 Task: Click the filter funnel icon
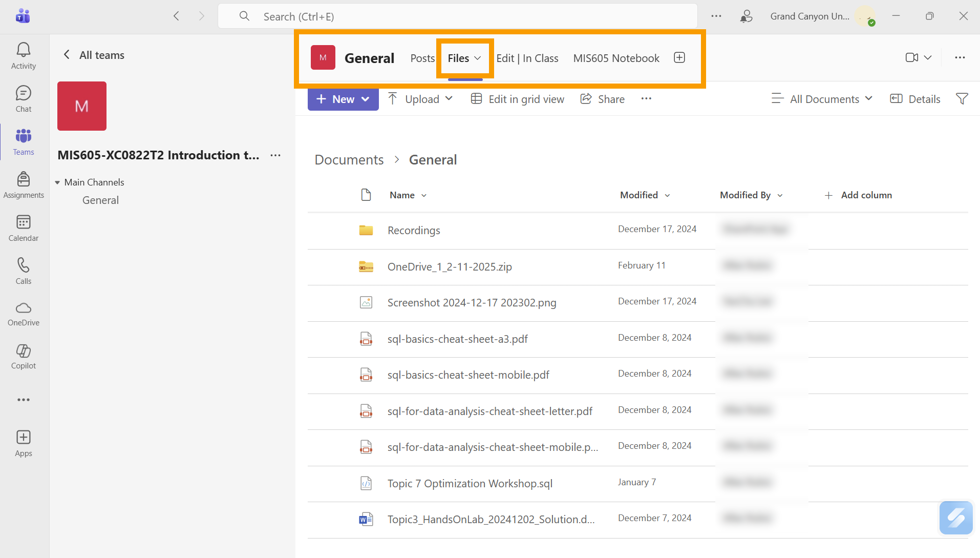962,99
